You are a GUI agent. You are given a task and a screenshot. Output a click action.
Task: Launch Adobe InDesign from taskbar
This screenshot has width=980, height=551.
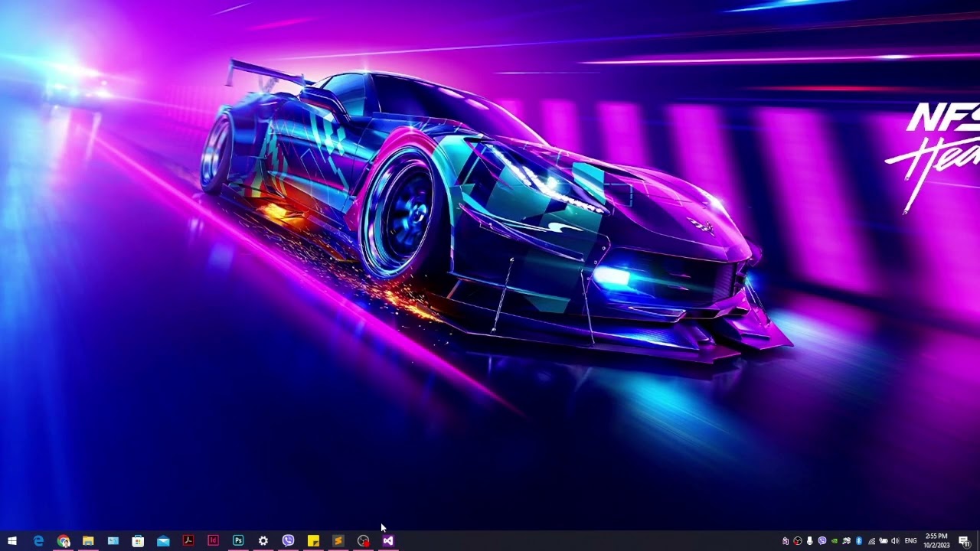[x=213, y=541]
